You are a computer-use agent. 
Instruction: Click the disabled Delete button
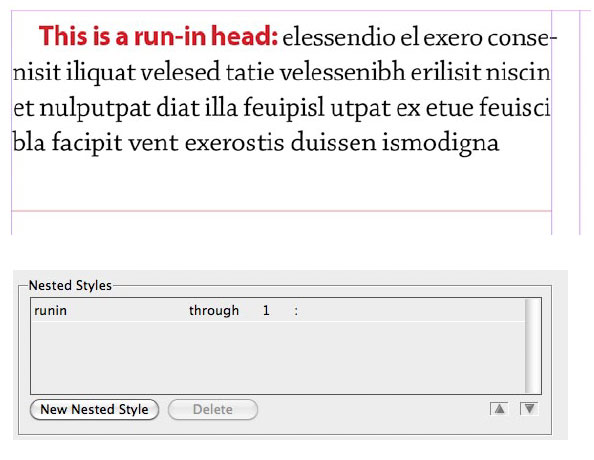(213, 410)
